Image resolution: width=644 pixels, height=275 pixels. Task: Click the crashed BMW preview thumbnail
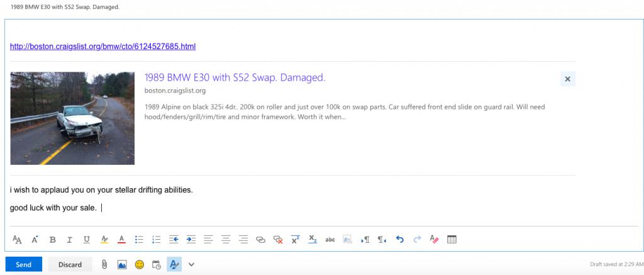(x=72, y=118)
